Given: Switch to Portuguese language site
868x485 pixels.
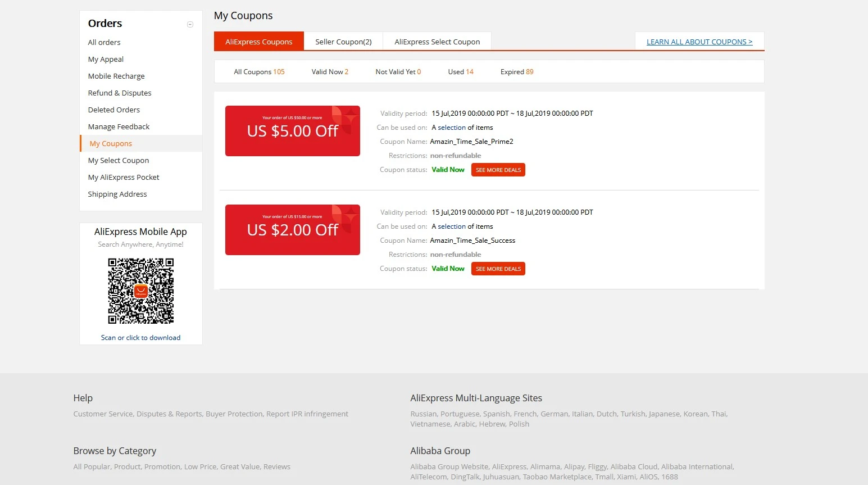Looking at the screenshot, I should pyautogui.click(x=460, y=414).
